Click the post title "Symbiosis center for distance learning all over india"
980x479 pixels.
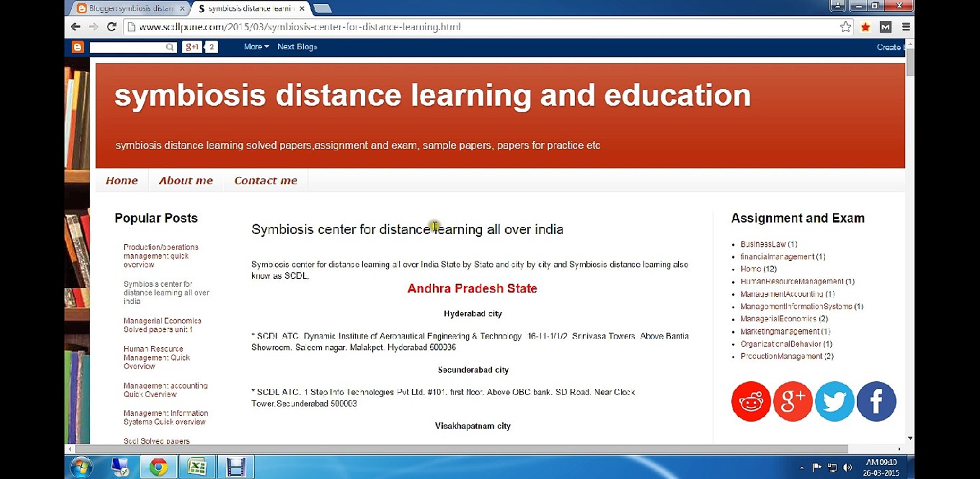tap(408, 230)
